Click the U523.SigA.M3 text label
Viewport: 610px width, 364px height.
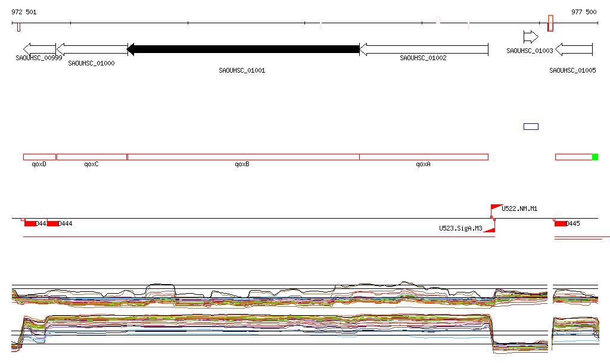pyautogui.click(x=460, y=228)
